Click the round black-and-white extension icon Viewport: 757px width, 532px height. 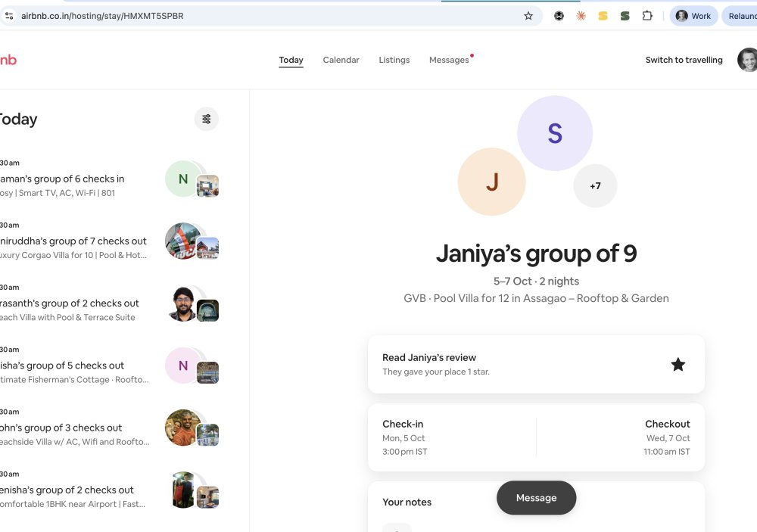559,16
